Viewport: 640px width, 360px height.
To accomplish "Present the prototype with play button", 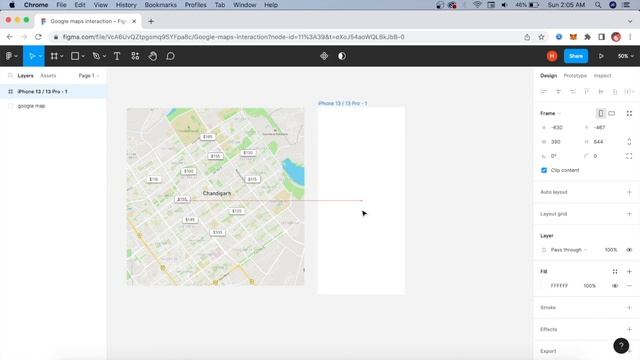I will pyautogui.click(x=601, y=56).
